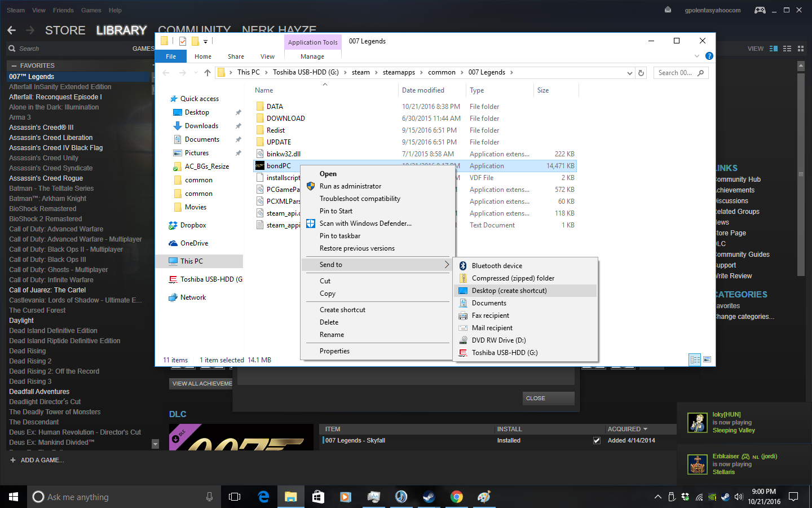Click the OneDrive cloud icon in sidebar
Screen dimensions: 812x508
point(173,243)
